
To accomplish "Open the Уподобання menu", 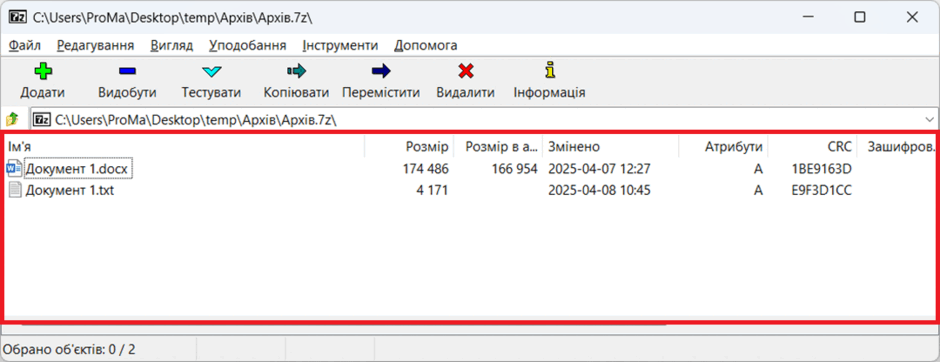I will click(248, 46).
